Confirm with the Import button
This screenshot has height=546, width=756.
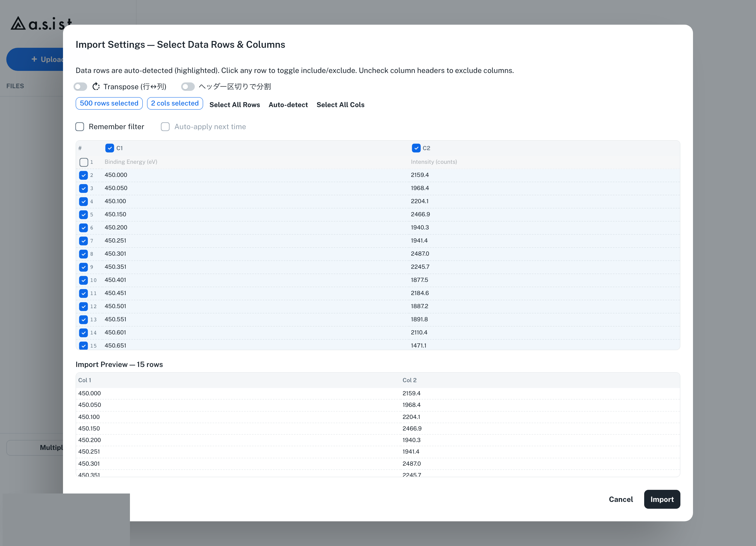click(x=662, y=499)
